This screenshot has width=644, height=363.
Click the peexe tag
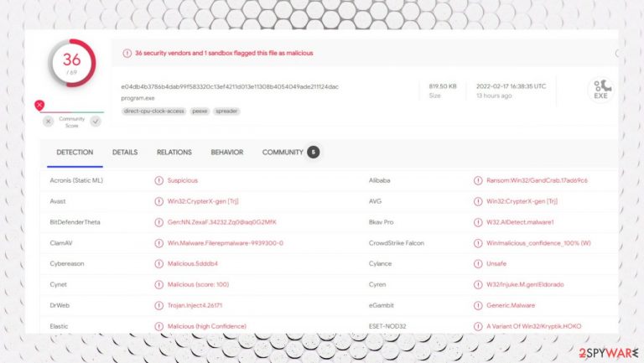(x=200, y=111)
